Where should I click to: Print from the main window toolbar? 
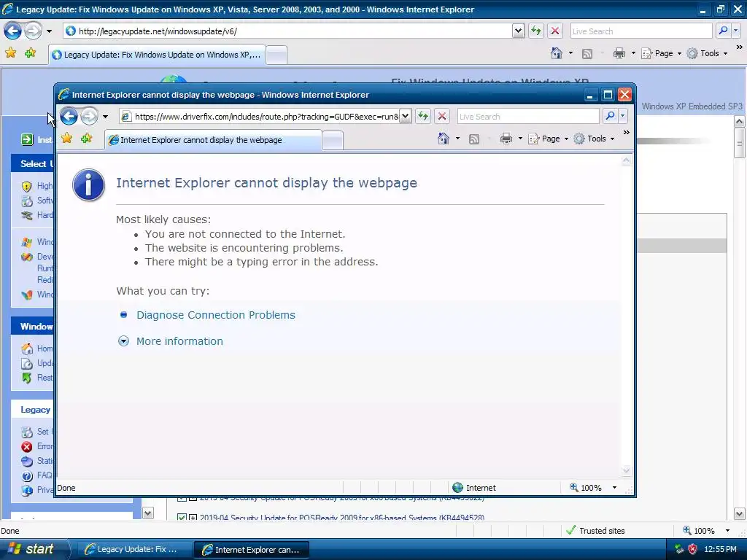(619, 53)
